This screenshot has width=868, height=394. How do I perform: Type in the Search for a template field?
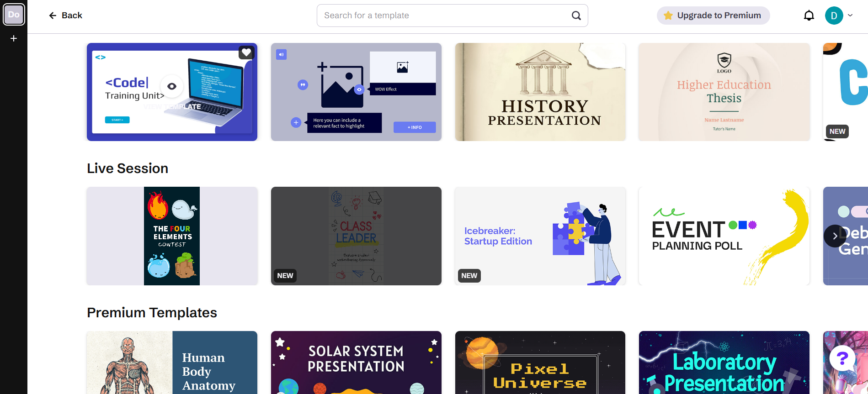443,16
